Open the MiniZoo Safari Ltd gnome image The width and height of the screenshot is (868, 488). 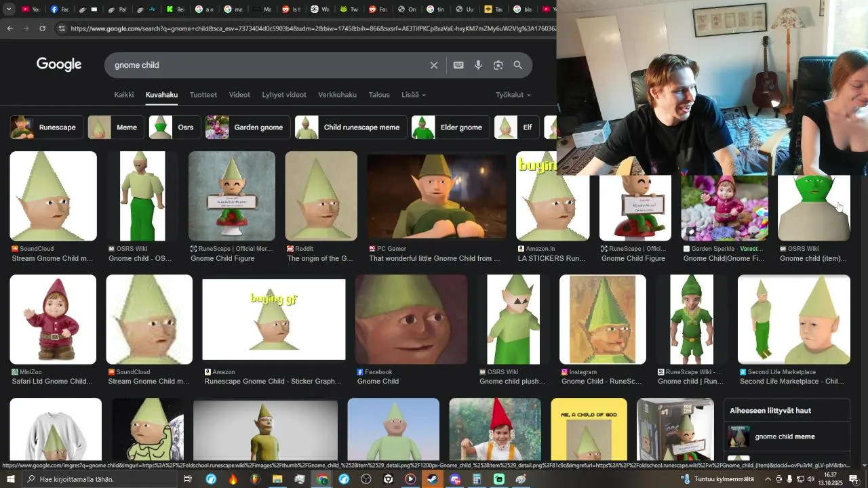(53, 319)
